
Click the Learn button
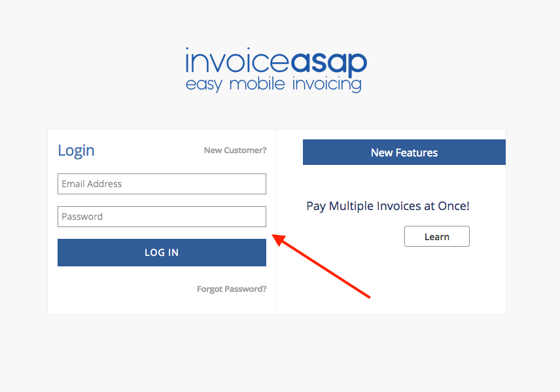(436, 236)
